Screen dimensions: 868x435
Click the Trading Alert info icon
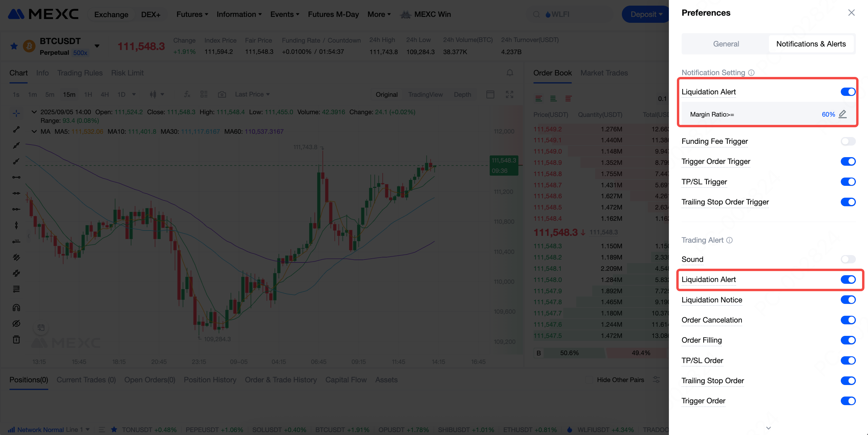(x=729, y=240)
